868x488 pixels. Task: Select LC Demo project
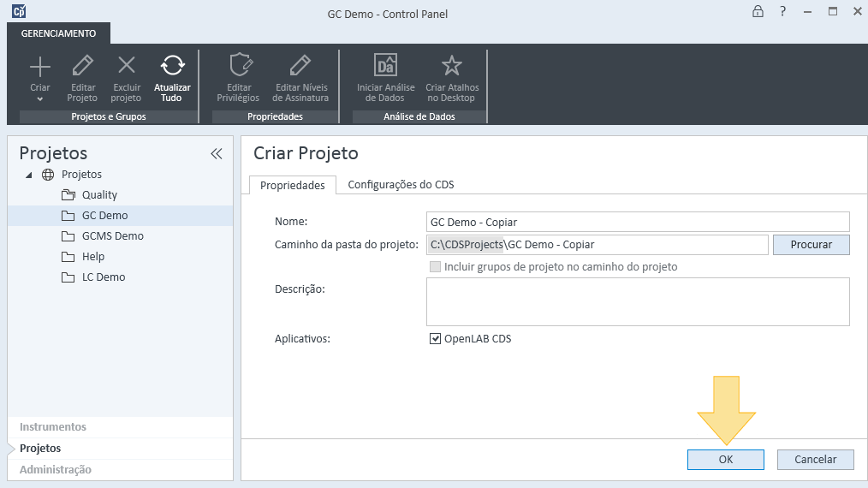104,277
